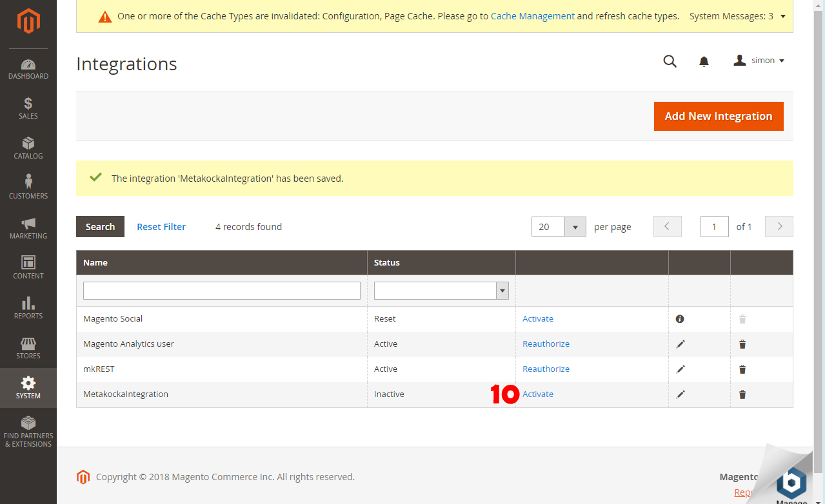Click the Reset status cell

pyautogui.click(x=441, y=319)
